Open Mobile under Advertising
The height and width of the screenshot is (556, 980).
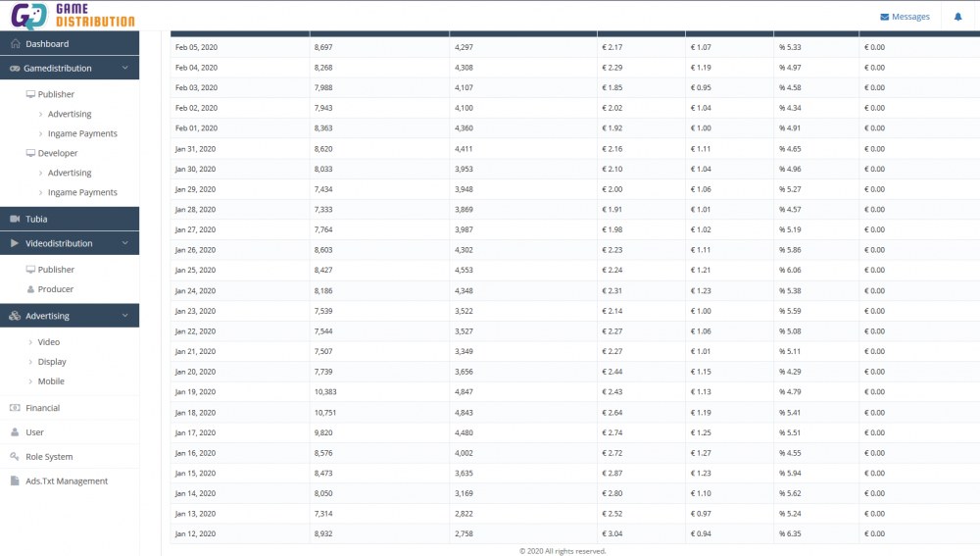[51, 381]
